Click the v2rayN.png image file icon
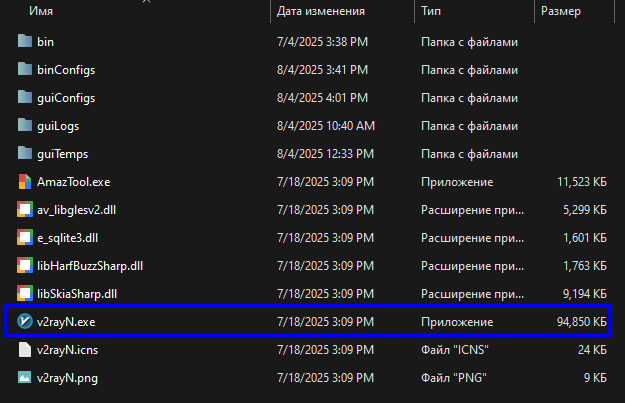Screen dimensions: 625x403 tap(26, 378)
